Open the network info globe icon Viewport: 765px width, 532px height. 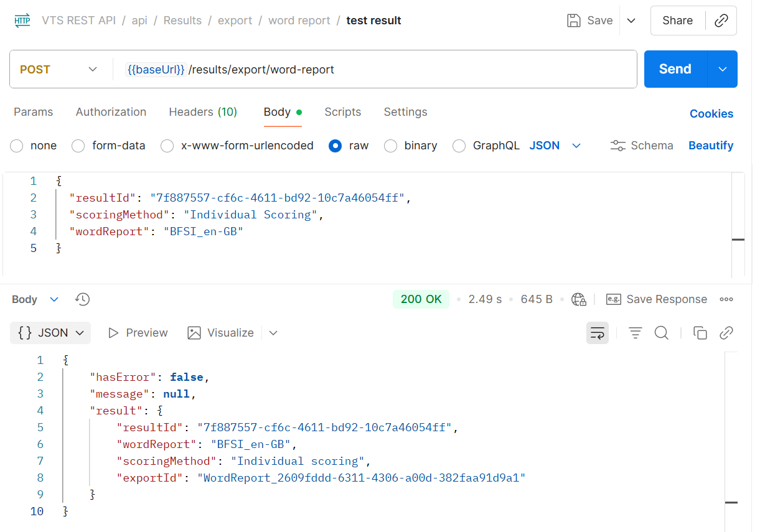point(579,299)
